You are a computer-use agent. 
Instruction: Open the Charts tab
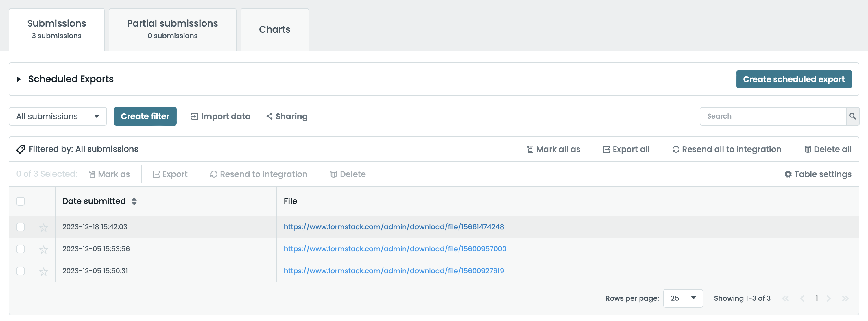(274, 29)
